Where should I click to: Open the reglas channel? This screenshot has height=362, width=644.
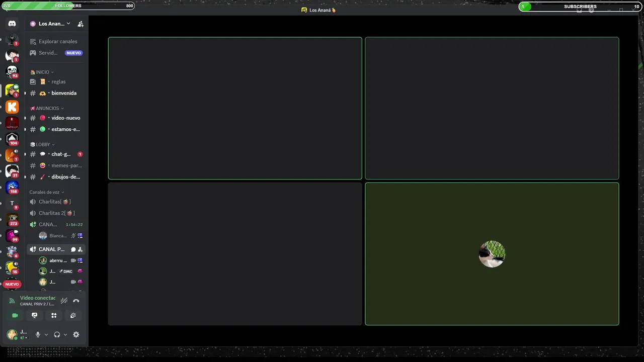pos(55,81)
